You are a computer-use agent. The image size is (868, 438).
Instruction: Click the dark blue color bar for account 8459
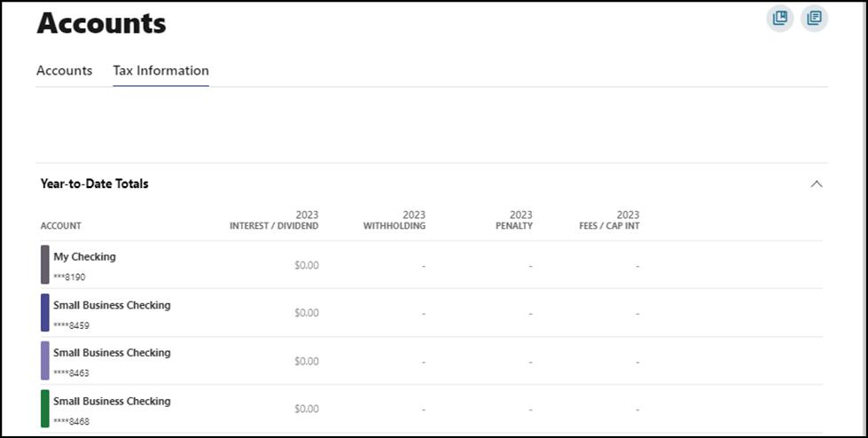point(45,313)
